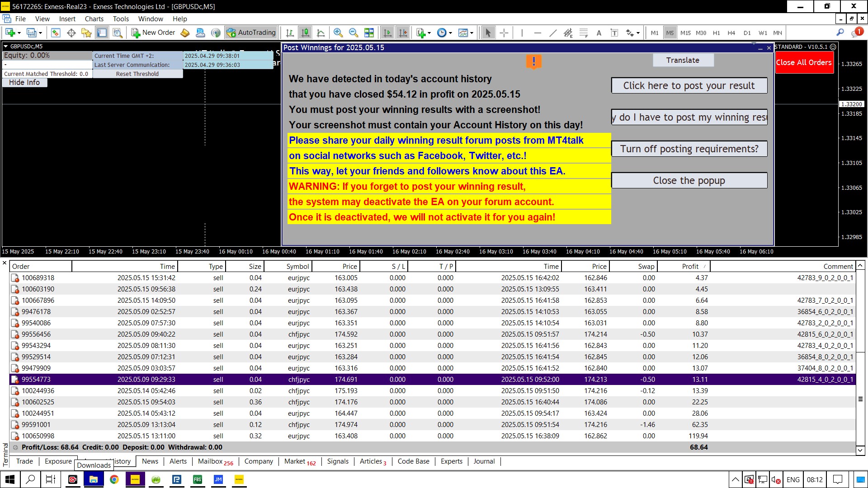The width and height of the screenshot is (868, 488).
Task: Expand the Templates dropdown arrow
Action: (x=472, y=33)
